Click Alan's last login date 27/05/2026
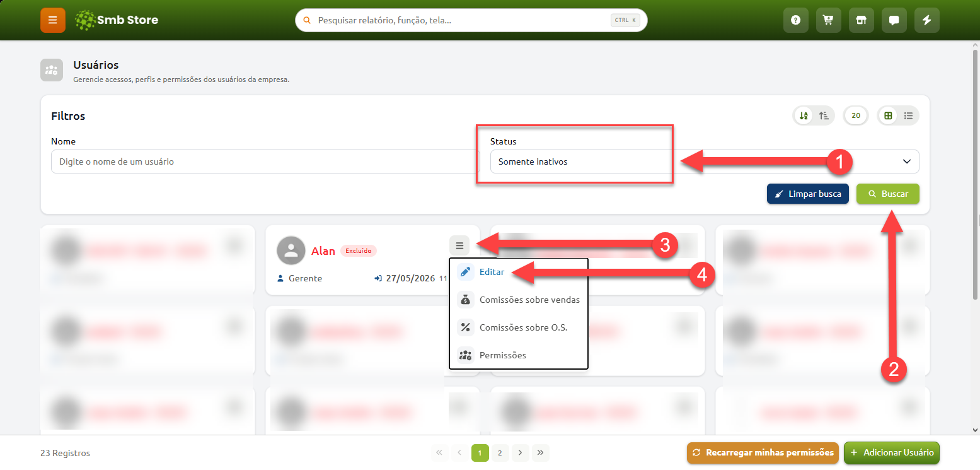This screenshot has width=980, height=470. tap(410, 278)
